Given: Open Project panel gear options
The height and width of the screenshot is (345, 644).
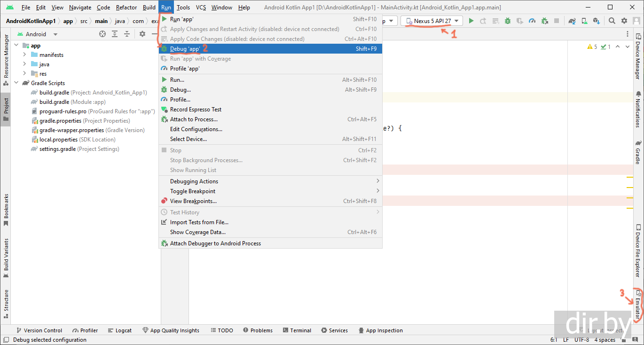Looking at the screenshot, I should point(142,34).
